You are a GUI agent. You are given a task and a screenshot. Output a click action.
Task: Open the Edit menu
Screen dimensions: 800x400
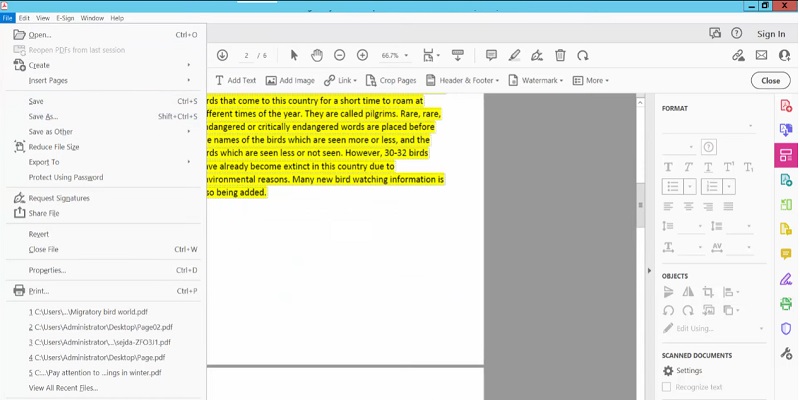24,18
